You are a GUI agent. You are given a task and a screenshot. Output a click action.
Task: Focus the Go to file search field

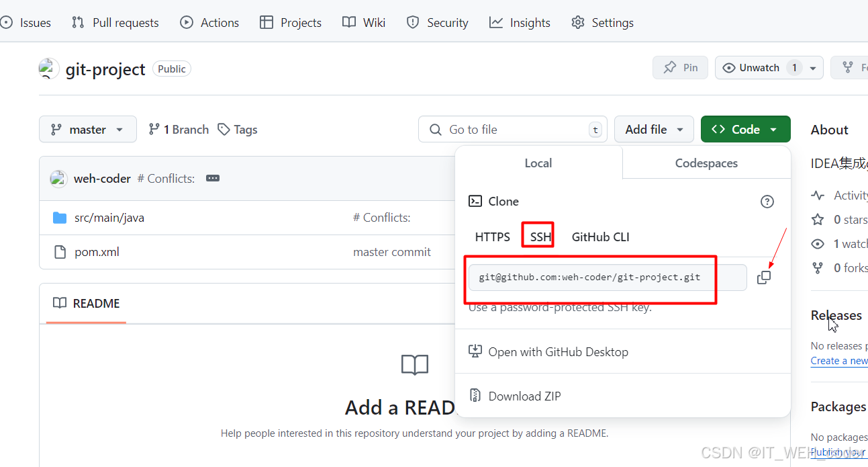tap(513, 129)
